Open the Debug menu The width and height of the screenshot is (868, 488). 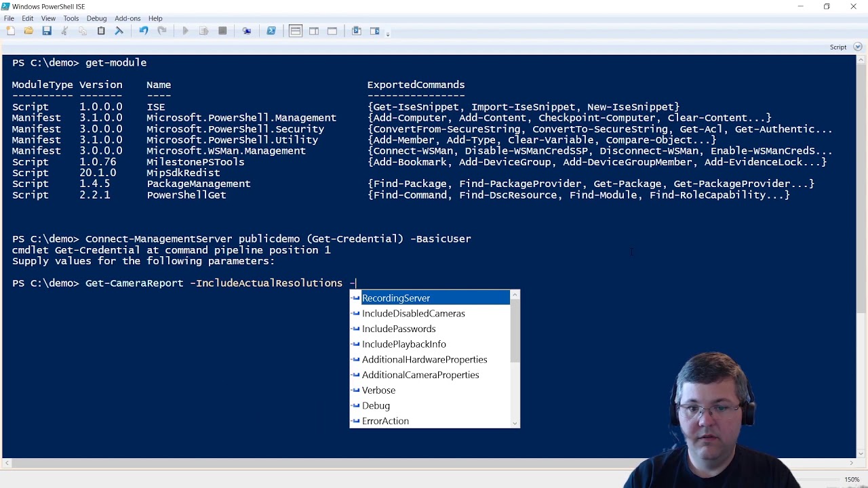coord(96,18)
